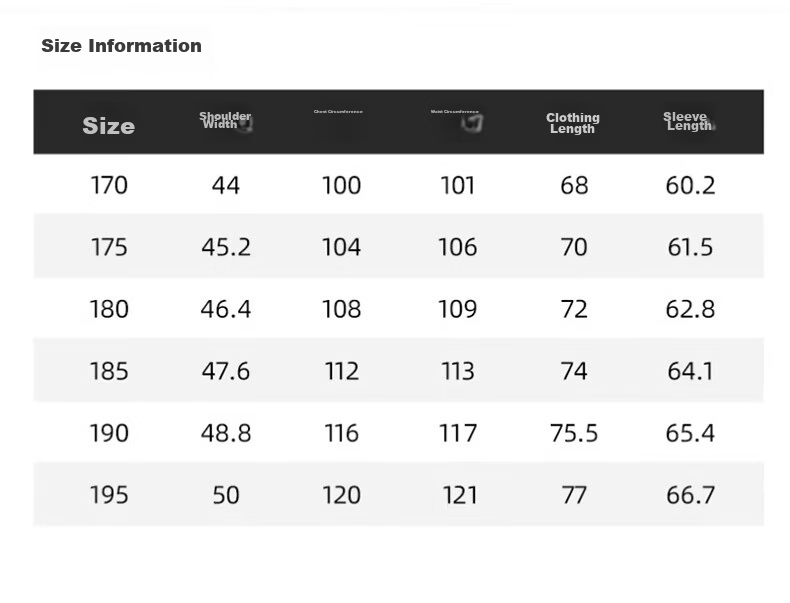
Task: Select the size 180 row label
Action: click(109, 309)
